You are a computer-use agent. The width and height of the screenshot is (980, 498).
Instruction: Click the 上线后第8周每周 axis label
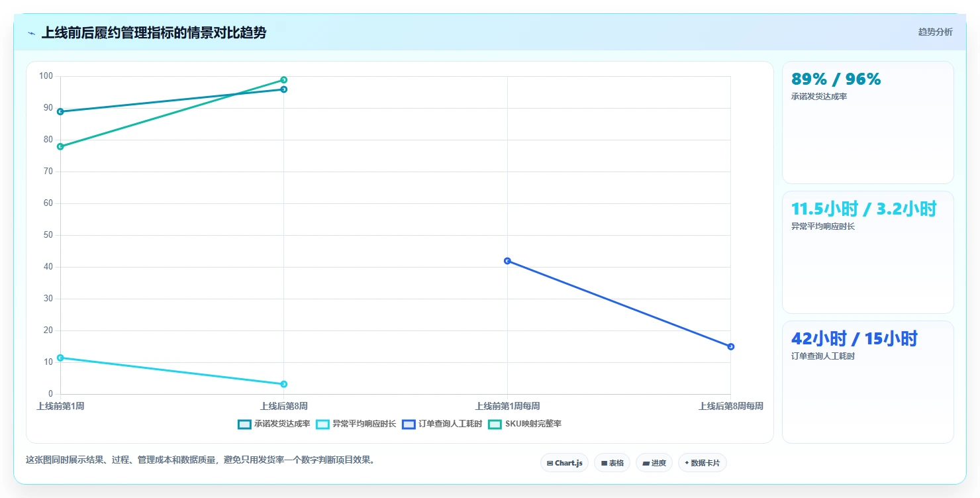pos(731,406)
